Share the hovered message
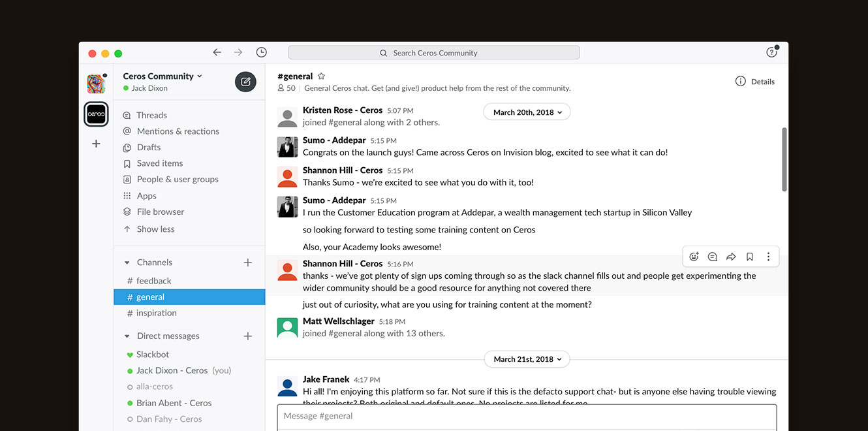Viewport: 868px width, 431px height. tap(731, 257)
